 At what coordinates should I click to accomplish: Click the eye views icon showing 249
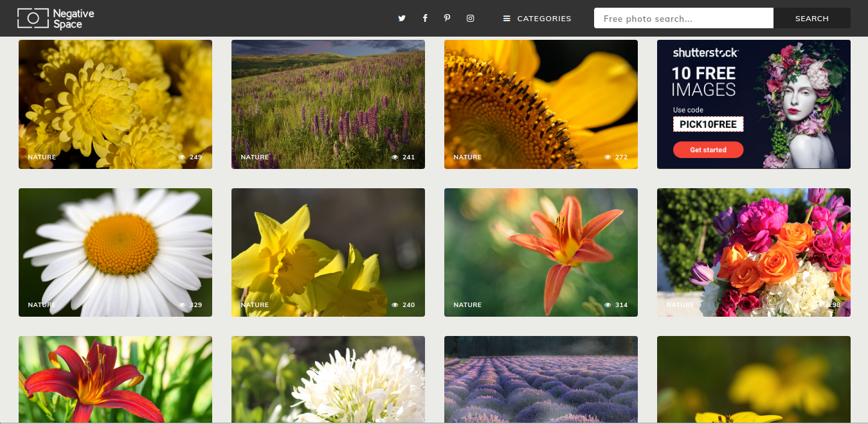point(182,157)
